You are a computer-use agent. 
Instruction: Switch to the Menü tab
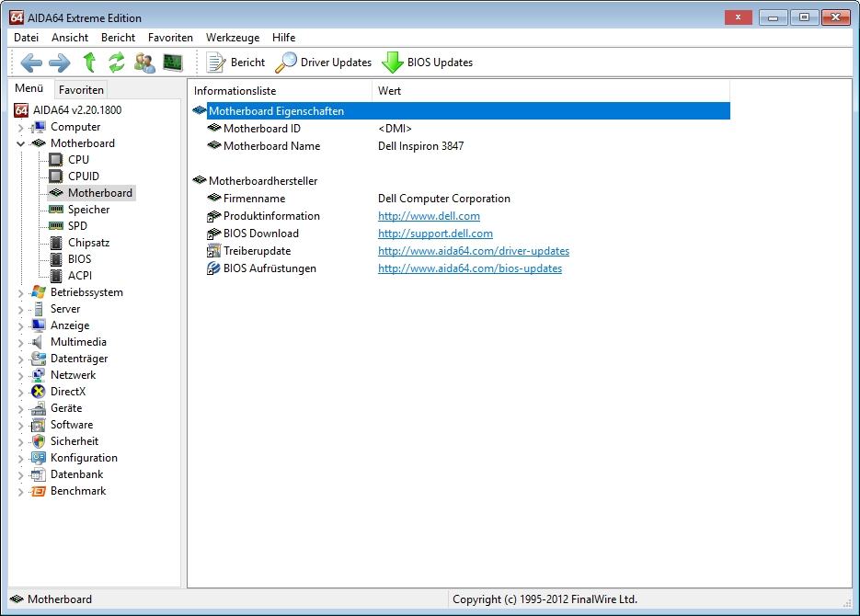click(x=29, y=88)
